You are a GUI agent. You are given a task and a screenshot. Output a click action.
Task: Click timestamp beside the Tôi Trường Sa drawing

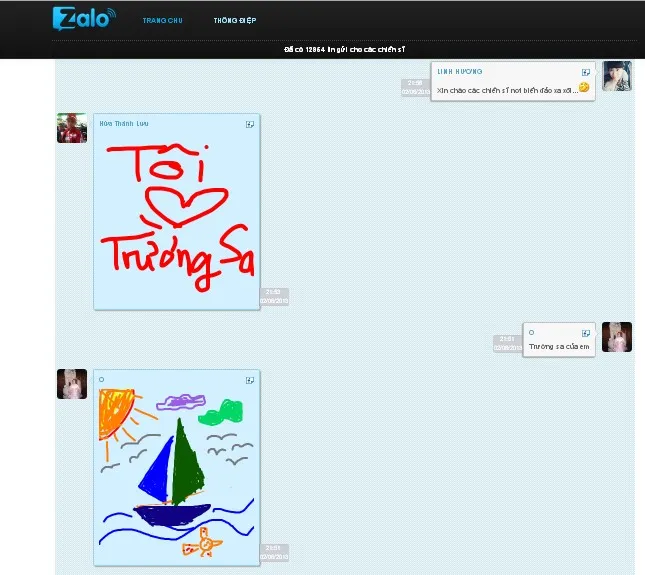(274, 296)
